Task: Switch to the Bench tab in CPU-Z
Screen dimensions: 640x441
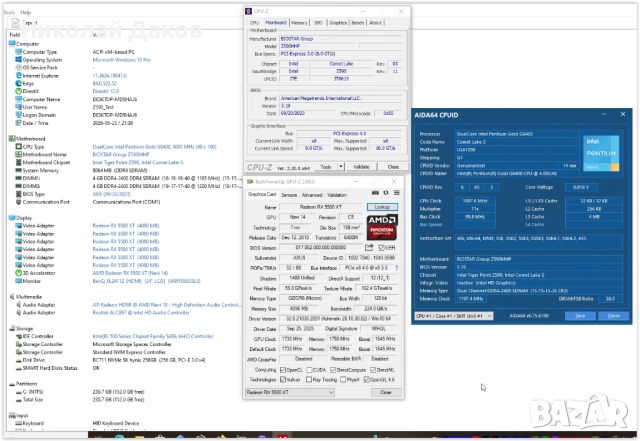Action: [358, 23]
